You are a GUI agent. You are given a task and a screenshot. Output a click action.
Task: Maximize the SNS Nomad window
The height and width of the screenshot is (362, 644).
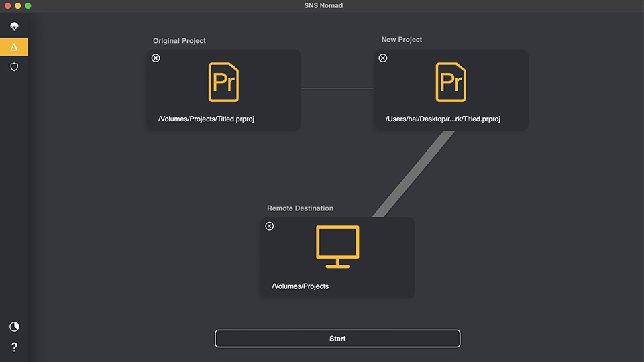click(x=28, y=6)
